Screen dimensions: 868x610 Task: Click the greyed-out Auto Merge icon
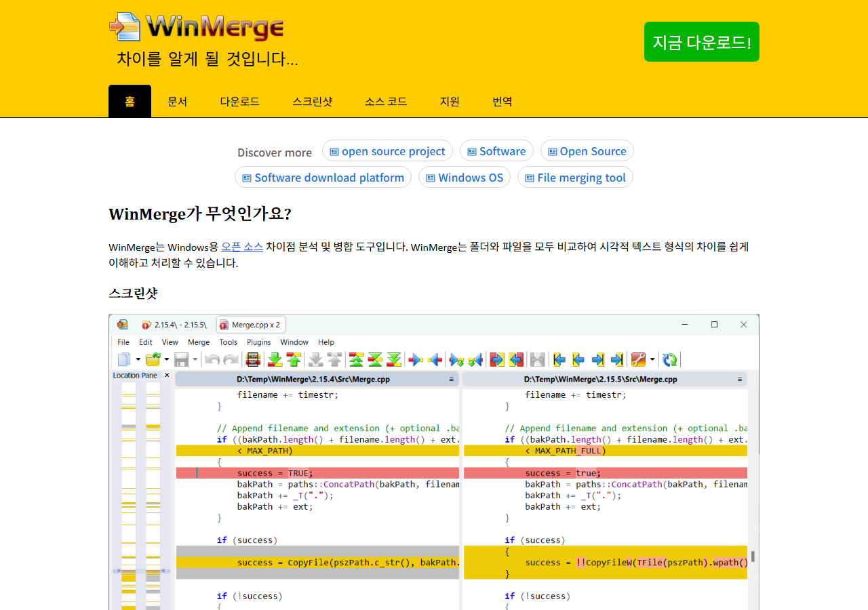[x=537, y=359]
